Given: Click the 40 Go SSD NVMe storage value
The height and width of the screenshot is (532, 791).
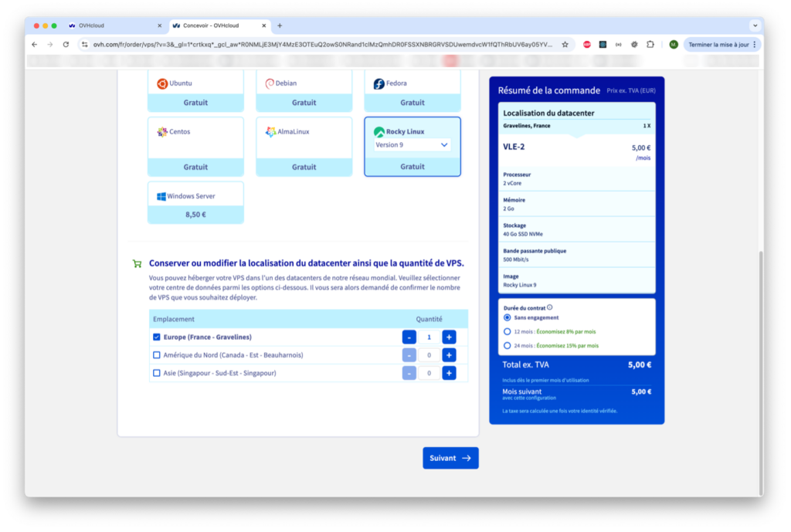Looking at the screenshot, I should tap(523, 234).
